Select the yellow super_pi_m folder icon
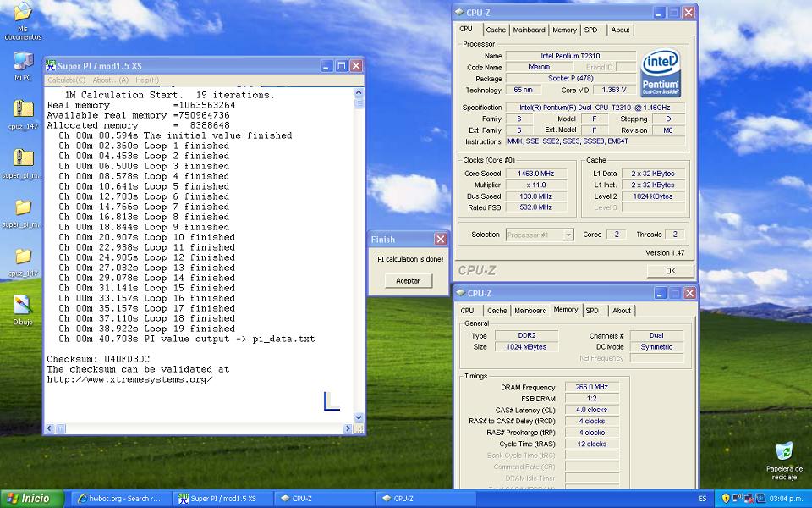Image resolution: width=812 pixels, height=508 pixels. click(23, 207)
